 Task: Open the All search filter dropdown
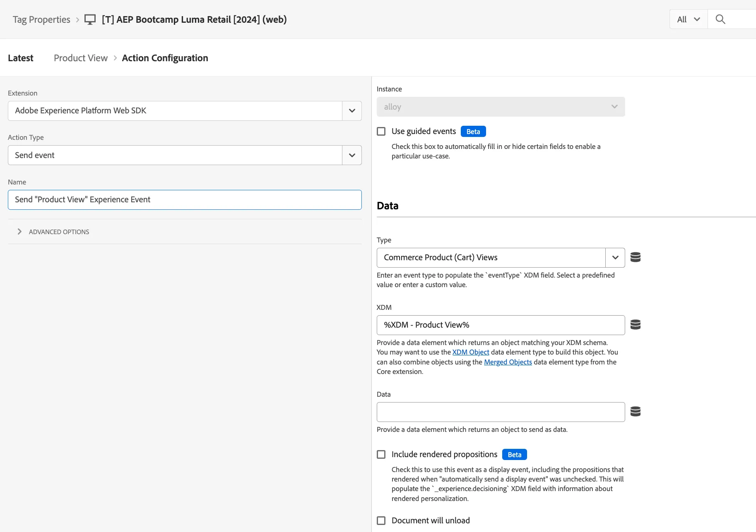coord(689,19)
